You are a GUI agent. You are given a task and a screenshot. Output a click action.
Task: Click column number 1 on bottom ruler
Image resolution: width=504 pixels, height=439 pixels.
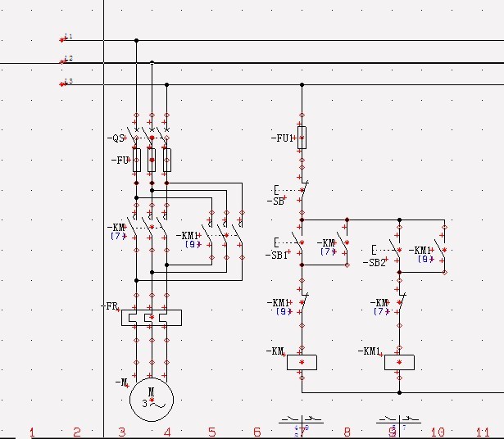click(31, 432)
